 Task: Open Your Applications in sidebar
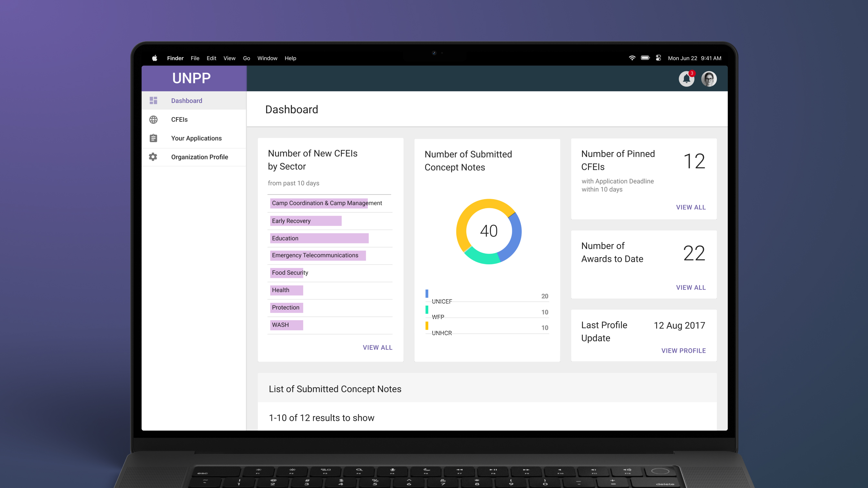[x=194, y=138]
